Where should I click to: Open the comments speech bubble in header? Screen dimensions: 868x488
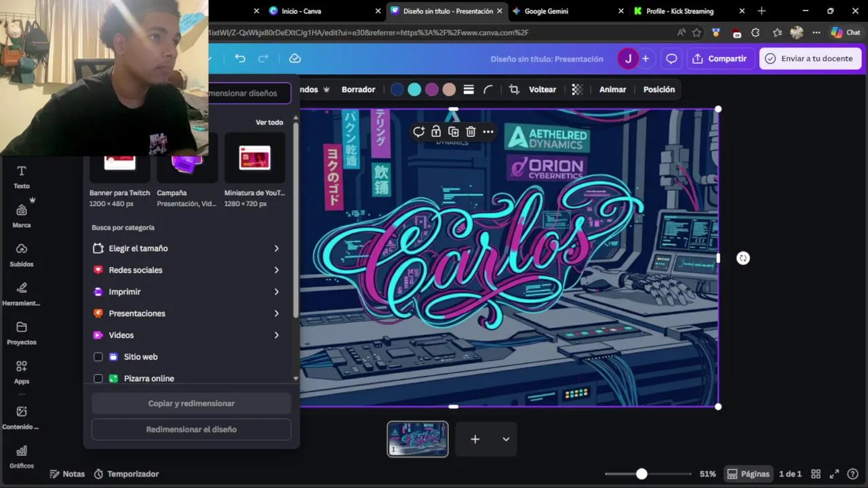coord(672,59)
